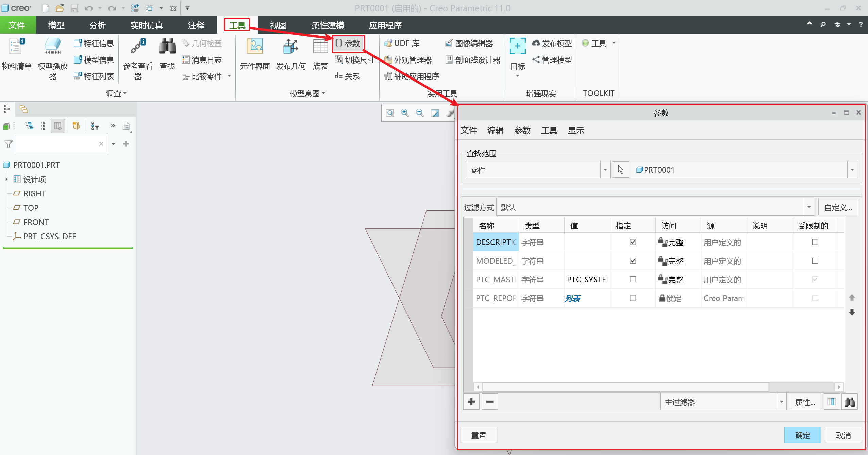Image resolution: width=868 pixels, height=455 pixels.
Task: Open the UDF Library (UDF 库)
Action: point(402,43)
